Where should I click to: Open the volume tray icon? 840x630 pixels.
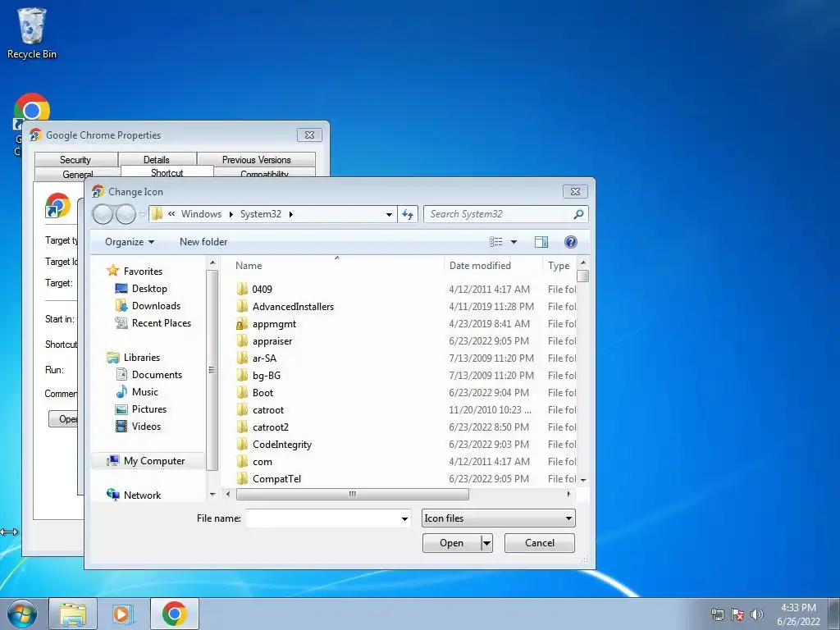757,614
